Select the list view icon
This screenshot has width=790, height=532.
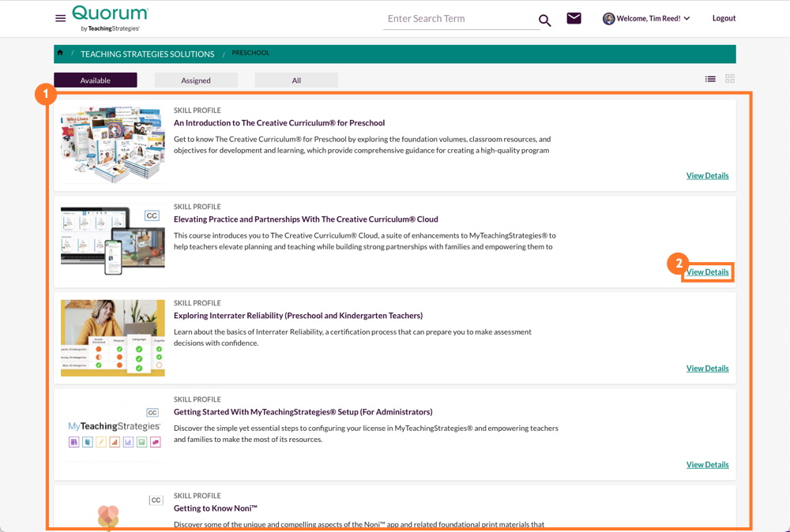point(710,79)
